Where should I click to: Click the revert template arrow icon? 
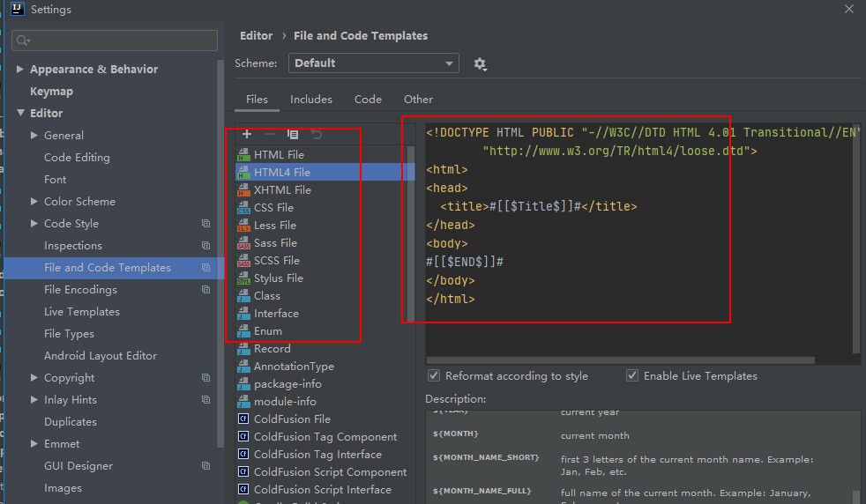[x=317, y=135]
